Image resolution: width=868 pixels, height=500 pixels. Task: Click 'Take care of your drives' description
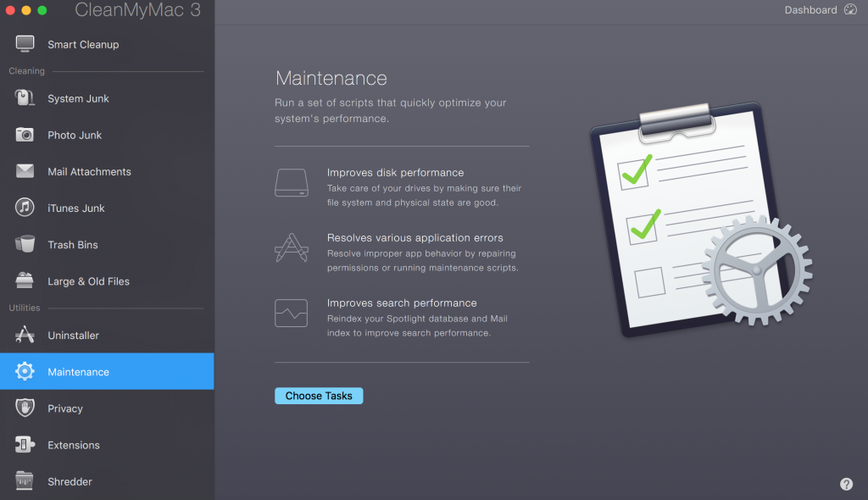[x=424, y=196]
